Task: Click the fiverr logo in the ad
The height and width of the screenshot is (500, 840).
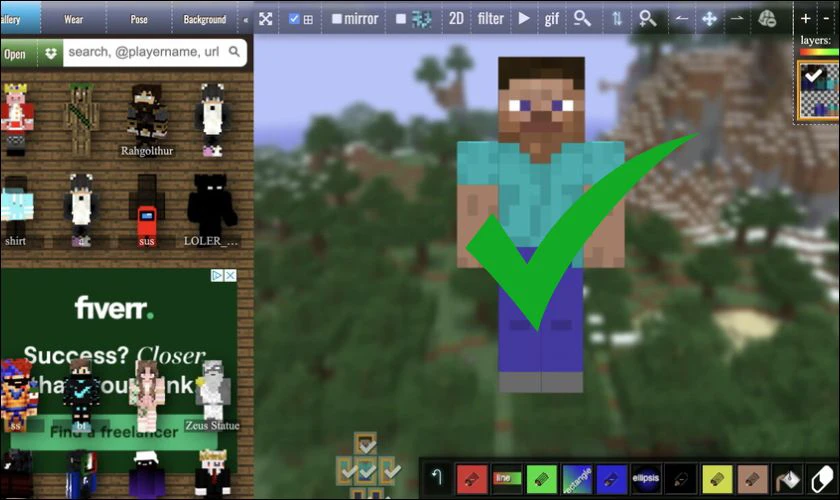Action: point(114,308)
